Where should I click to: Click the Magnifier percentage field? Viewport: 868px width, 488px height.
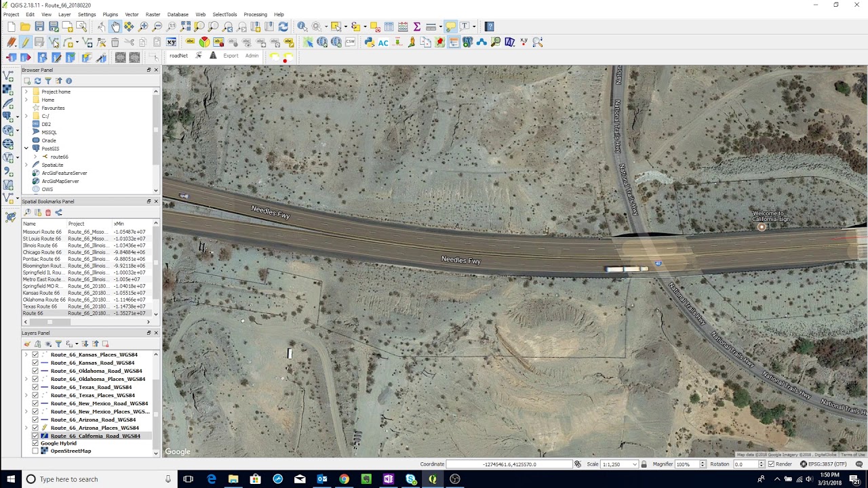coord(688,464)
